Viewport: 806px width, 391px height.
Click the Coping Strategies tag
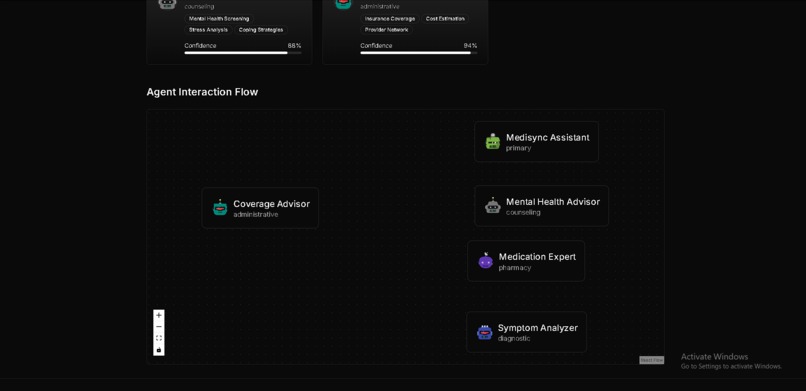tap(261, 30)
